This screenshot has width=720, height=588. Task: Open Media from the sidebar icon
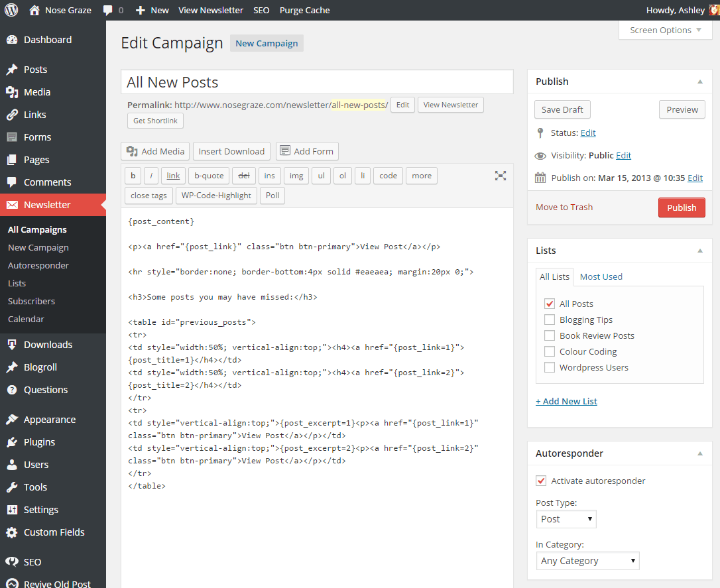(x=12, y=92)
